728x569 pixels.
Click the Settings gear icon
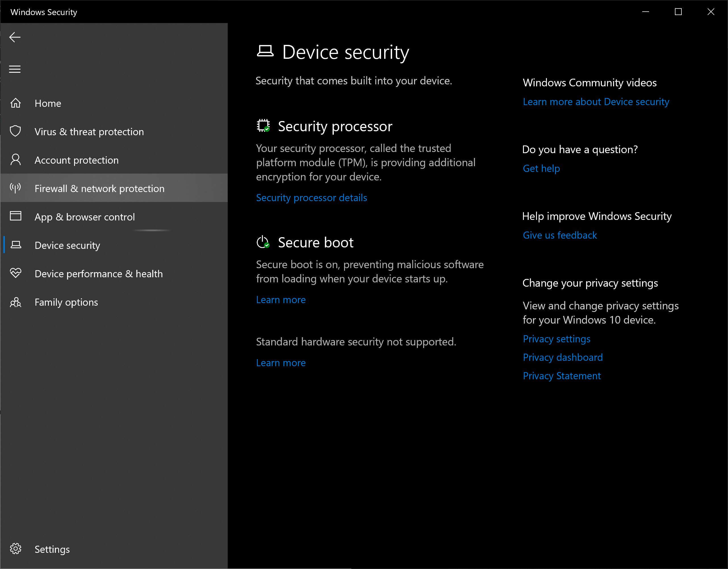[15, 549]
